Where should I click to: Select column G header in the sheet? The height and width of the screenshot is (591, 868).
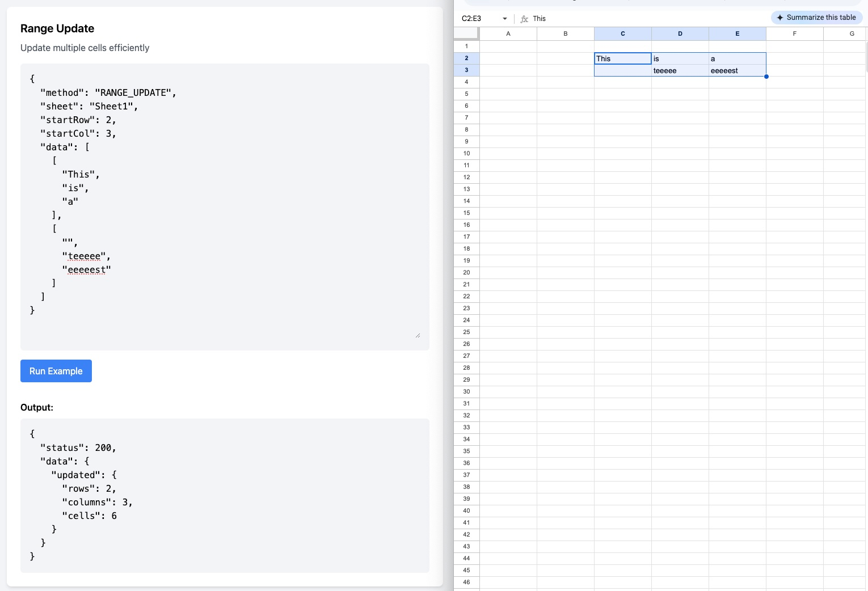[x=845, y=34]
